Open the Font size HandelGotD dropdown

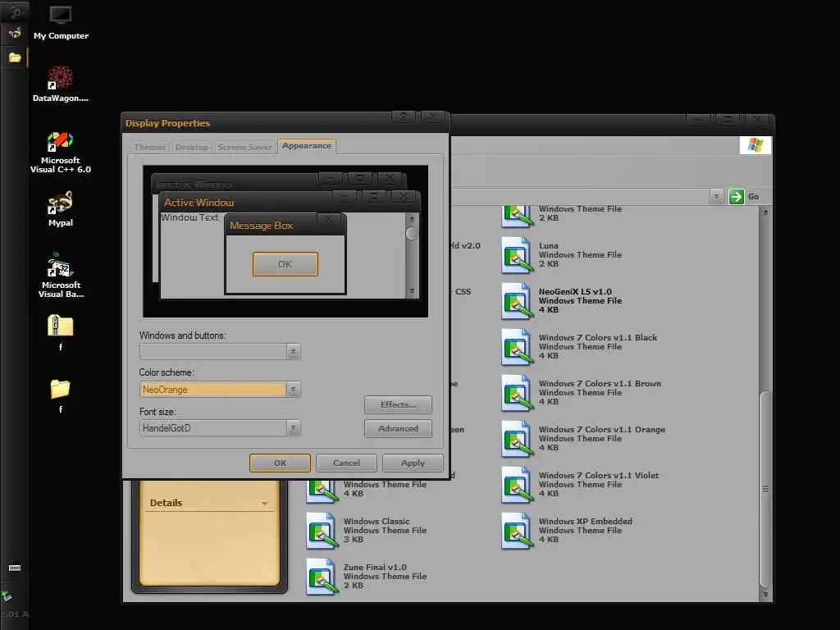click(293, 428)
